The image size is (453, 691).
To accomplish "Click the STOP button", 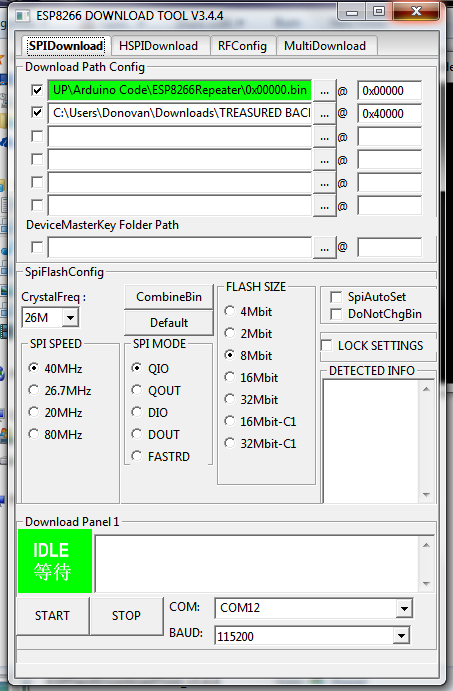I will (126, 616).
